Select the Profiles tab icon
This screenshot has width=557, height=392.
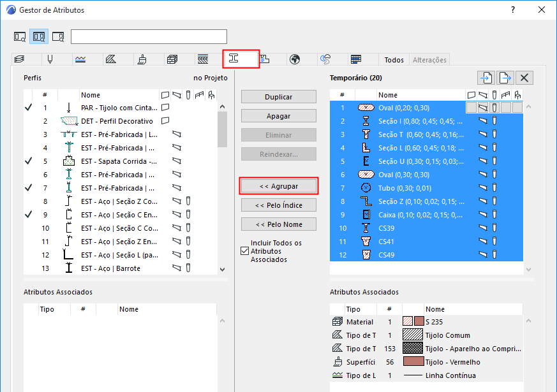(234, 58)
